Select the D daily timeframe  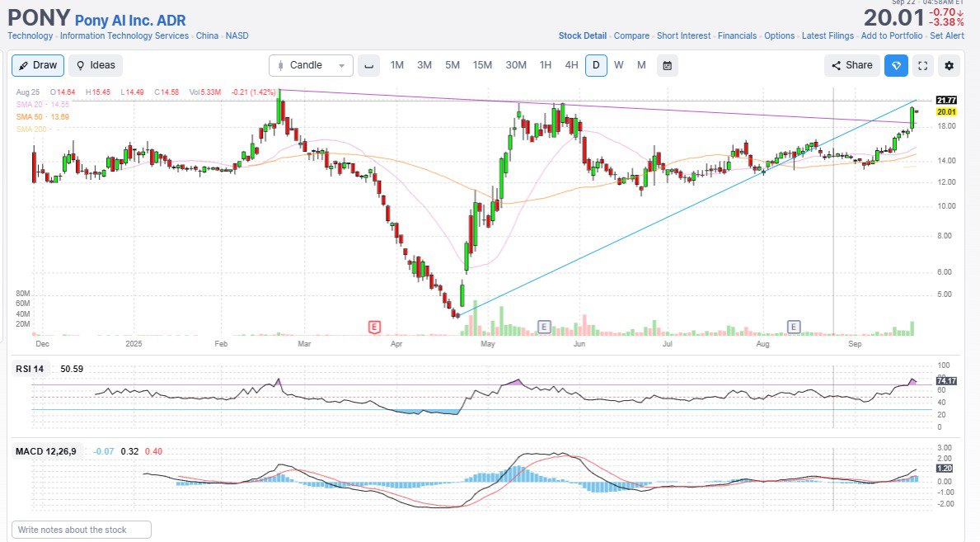point(596,65)
